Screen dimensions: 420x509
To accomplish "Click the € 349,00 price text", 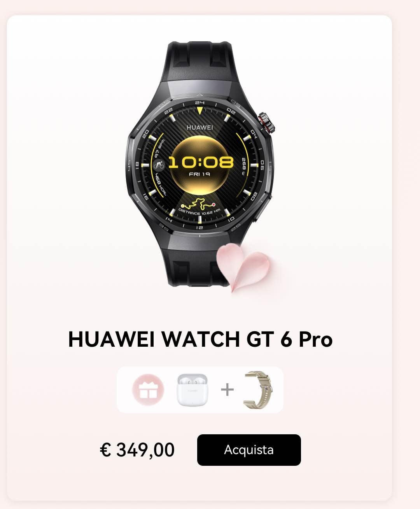I will (137, 450).
